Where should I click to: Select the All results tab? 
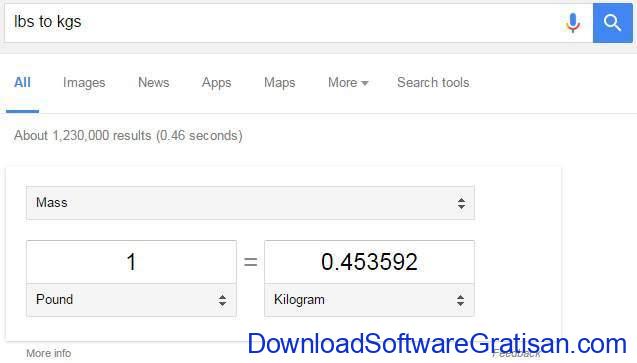click(x=22, y=82)
